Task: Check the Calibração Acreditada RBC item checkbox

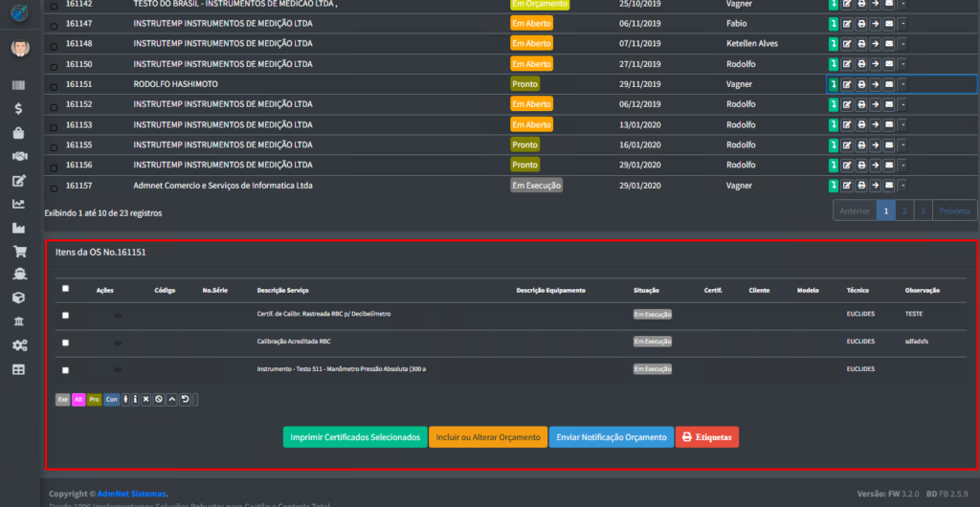Action: 65,342
